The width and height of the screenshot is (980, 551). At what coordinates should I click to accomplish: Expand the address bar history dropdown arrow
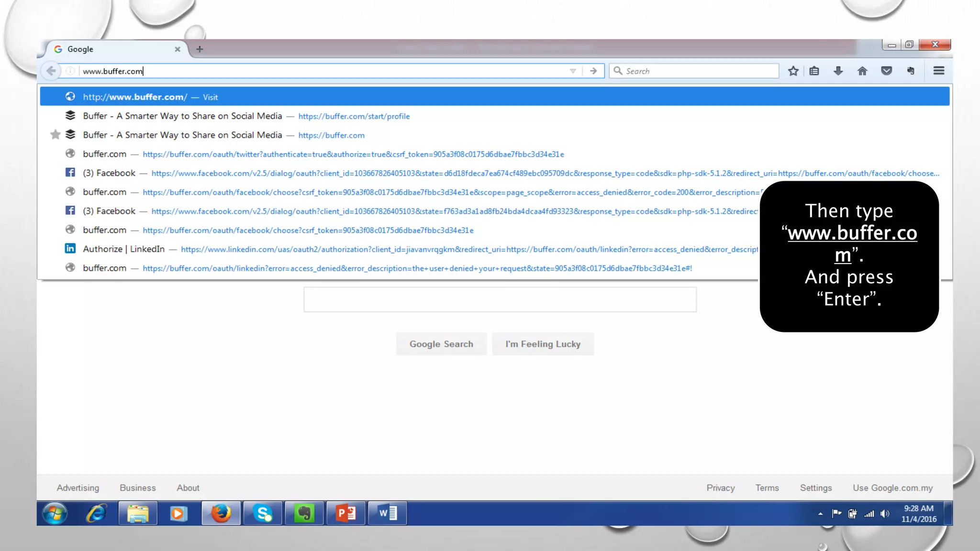click(573, 71)
